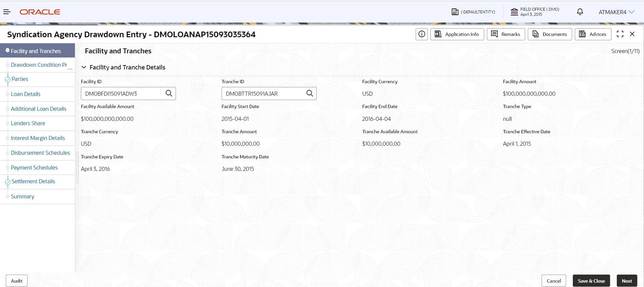The width and height of the screenshot is (644, 287).
Task: Search using the Facility ID lookup icon
Action: pos(169,93)
